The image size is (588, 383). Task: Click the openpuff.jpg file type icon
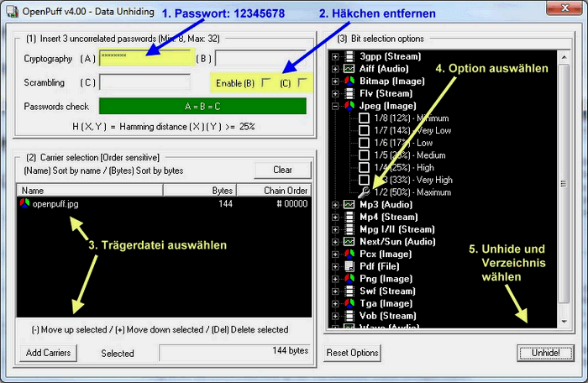pyautogui.click(x=24, y=204)
